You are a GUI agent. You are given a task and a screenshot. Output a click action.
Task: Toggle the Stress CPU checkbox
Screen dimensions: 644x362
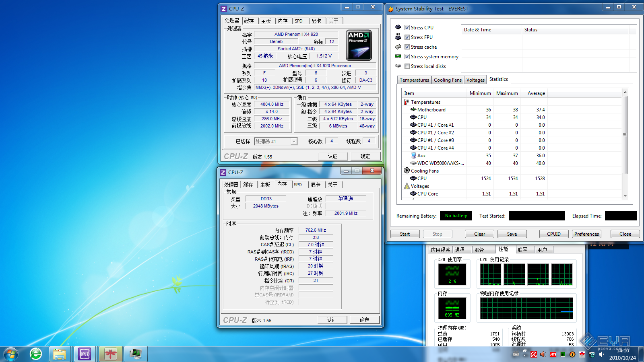pyautogui.click(x=407, y=27)
